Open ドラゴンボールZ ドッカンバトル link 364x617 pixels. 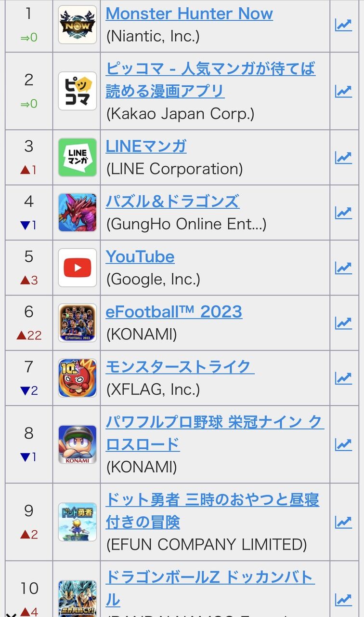(210, 588)
